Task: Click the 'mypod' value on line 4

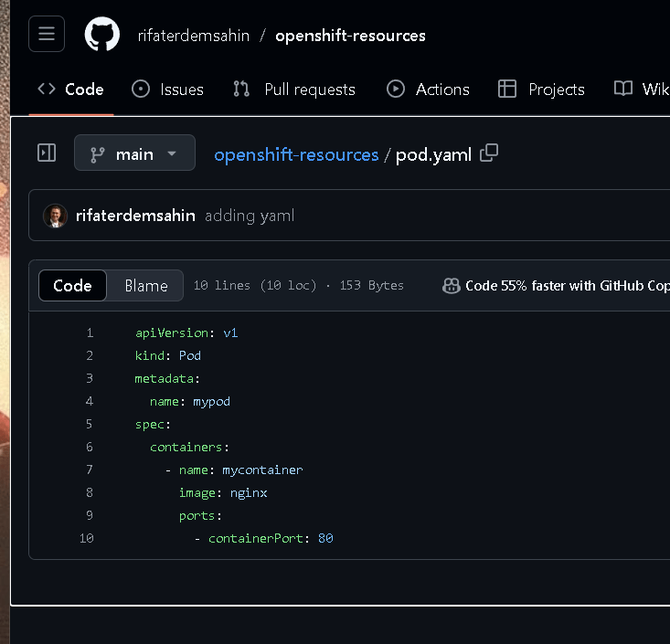Action: point(211,401)
